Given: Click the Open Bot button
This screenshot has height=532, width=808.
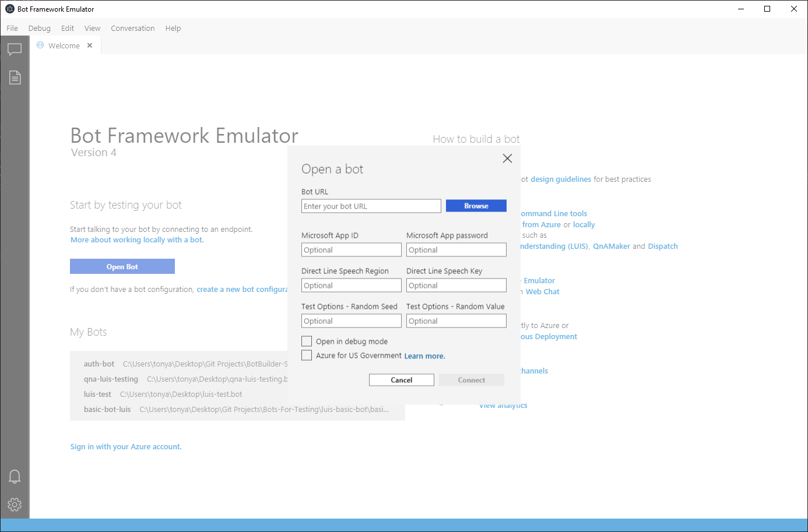Looking at the screenshot, I should pos(122,266).
